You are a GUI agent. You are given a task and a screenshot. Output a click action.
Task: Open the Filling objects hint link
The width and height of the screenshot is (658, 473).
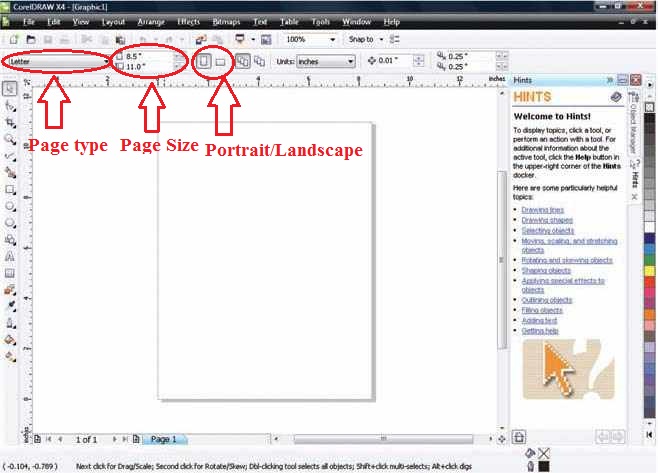click(x=542, y=310)
